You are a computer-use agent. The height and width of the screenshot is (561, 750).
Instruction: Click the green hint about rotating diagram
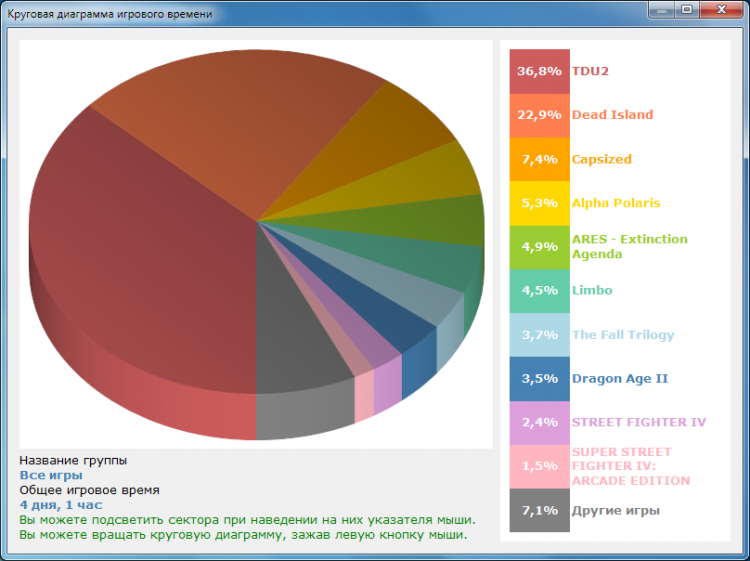[x=243, y=535]
